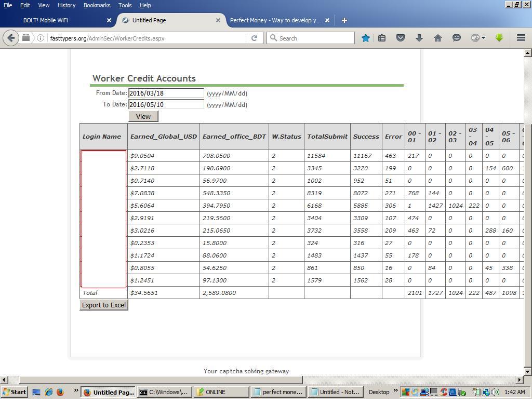Open the Downloads arrow icon
This screenshot has height=419, width=532.
[419, 38]
